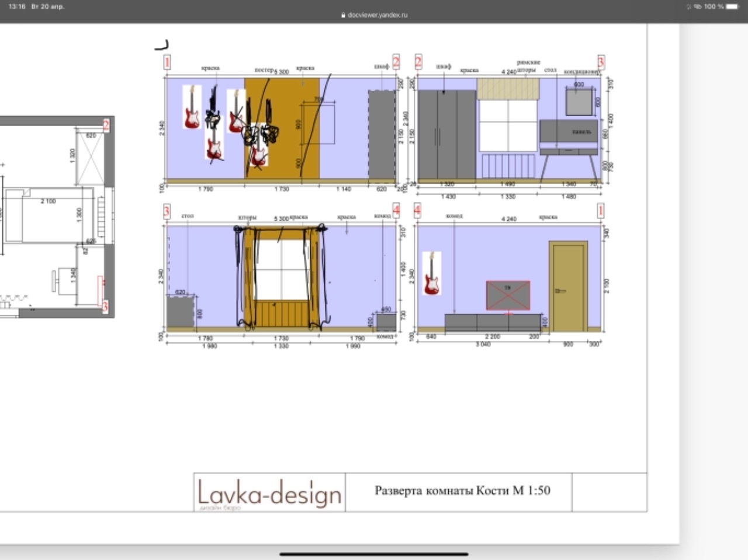Tap the floor plan fragment on left

[57, 217]
